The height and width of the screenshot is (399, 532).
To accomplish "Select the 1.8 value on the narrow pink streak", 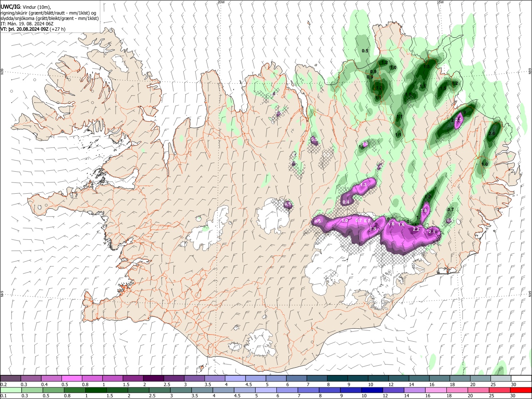I will coord(424,211).
